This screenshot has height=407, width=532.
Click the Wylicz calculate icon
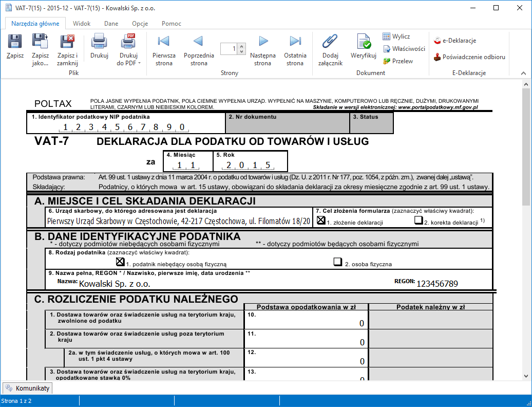[x=387, y=36]
